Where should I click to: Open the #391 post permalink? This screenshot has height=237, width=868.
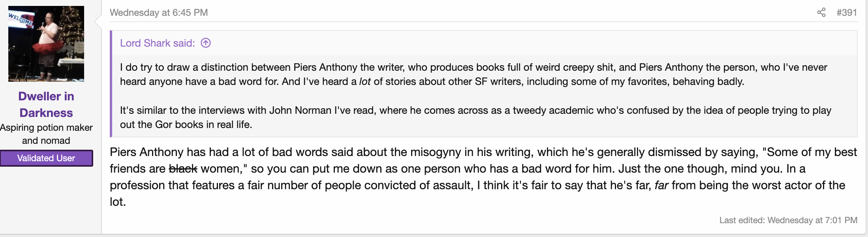[x=847, y=13]
